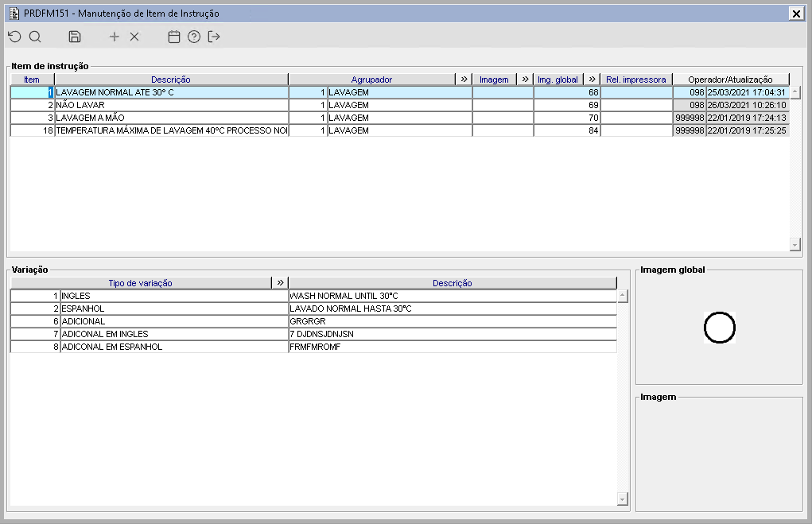Click the circle image in Imagem global panel

pyautogui.click(x=719, y=328)
